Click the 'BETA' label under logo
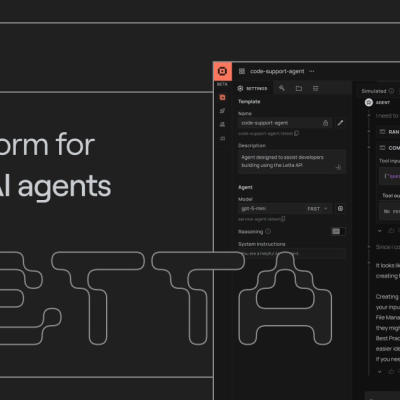The image size is (400, 400). coord(222,84)
